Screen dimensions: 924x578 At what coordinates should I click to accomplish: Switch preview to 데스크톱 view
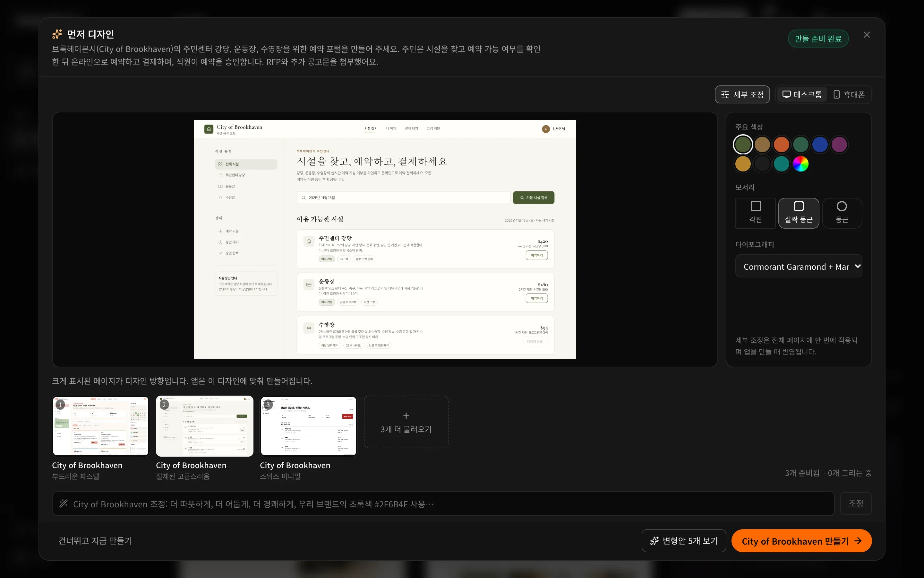coord(802,94)
